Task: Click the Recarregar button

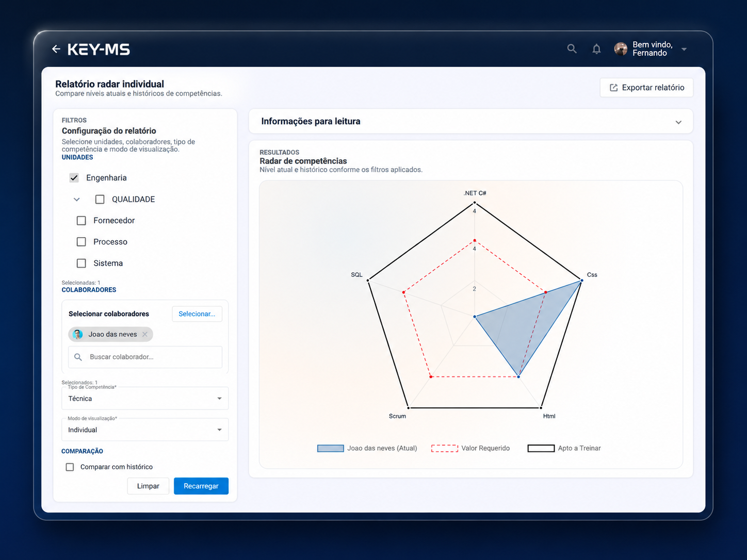Action: (201, 486)
